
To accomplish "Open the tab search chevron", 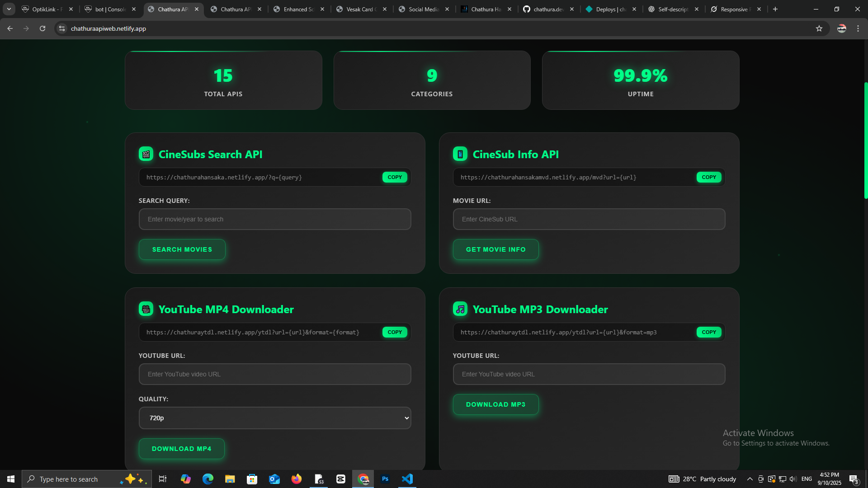I will point(9,9).
